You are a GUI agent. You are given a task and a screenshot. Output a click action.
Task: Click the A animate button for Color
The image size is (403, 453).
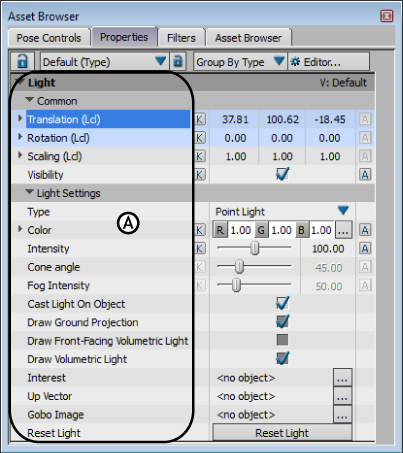[365, 230]
